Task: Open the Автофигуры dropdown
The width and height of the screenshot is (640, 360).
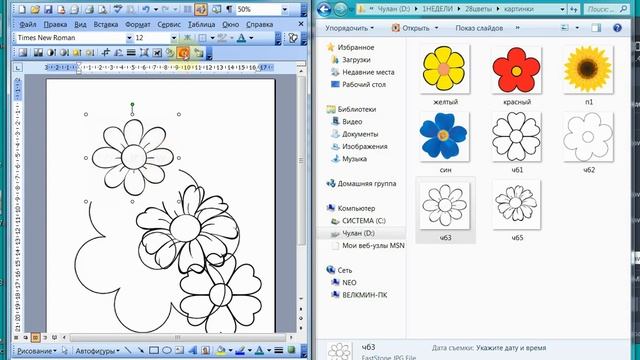Action: (x=98, y=351)
